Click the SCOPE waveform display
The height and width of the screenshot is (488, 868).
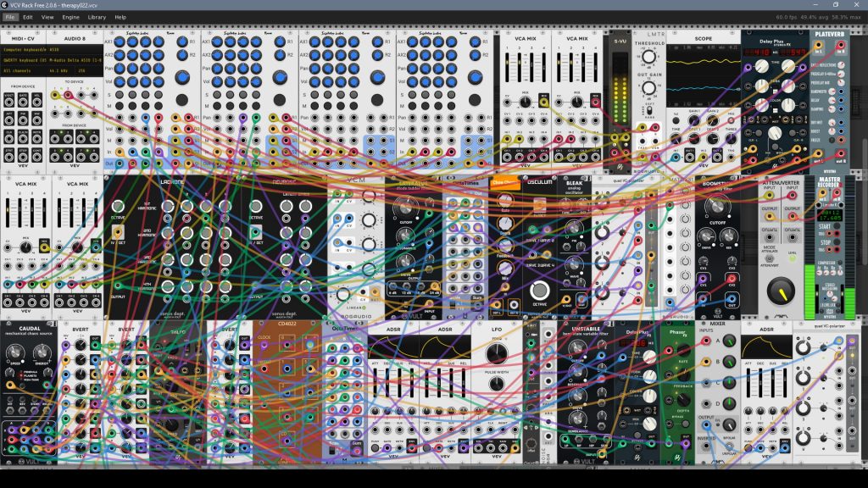[703, 75]
